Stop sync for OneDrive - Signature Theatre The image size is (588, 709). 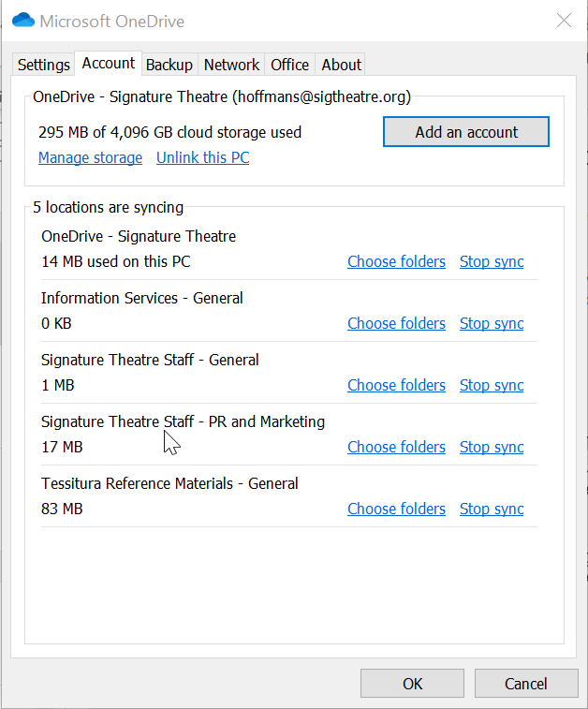(x=492, y=261)
